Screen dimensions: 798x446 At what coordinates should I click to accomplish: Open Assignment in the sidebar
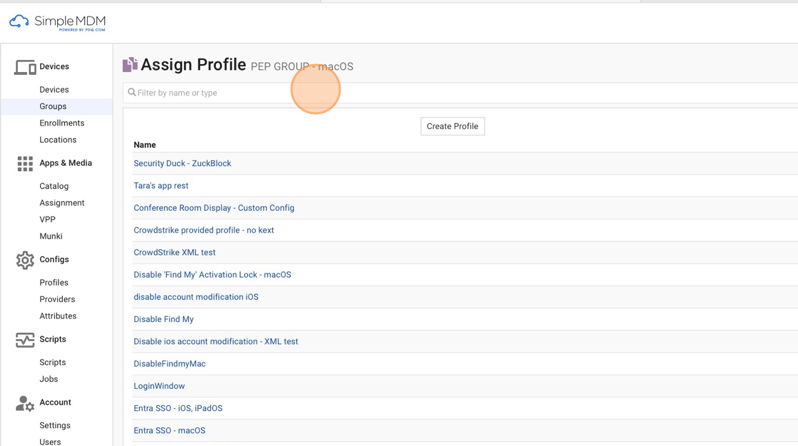[62, 203]
